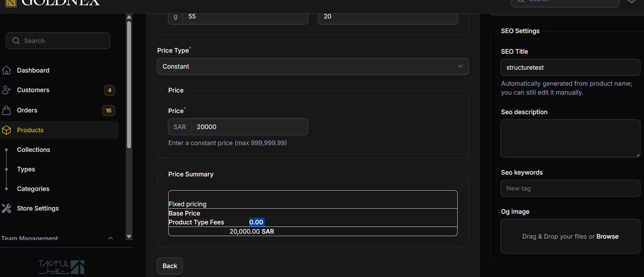The image size is (644, 277).
Task: Open Types submenu item
Action: tap(26, 169)
